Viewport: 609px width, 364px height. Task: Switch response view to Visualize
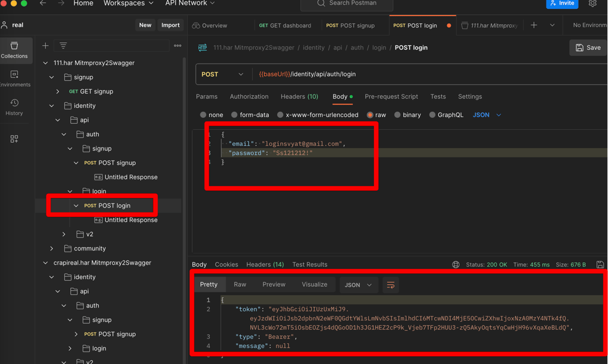[x=315, y=285]
